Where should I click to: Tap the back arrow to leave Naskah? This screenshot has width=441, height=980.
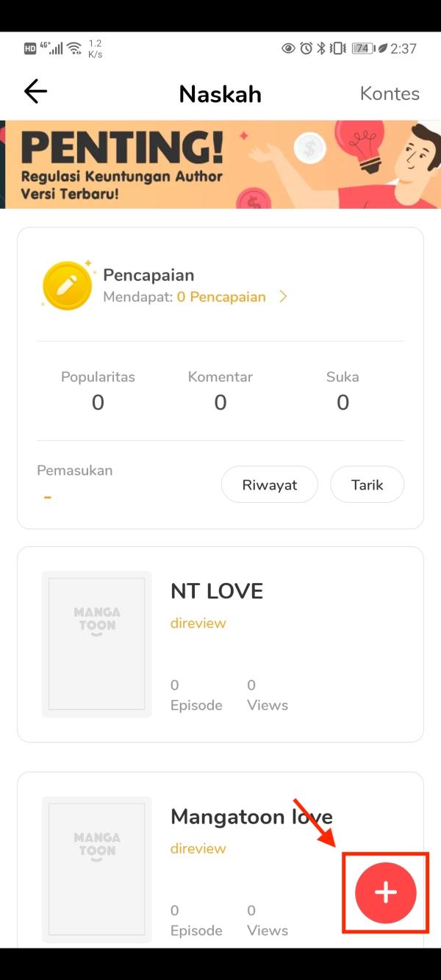pos(35,91)
